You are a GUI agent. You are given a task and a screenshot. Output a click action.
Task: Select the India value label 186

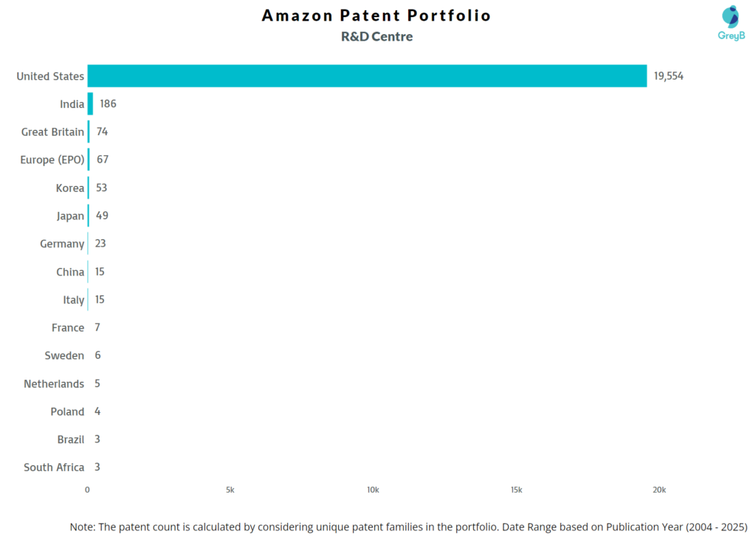[108, 104]
